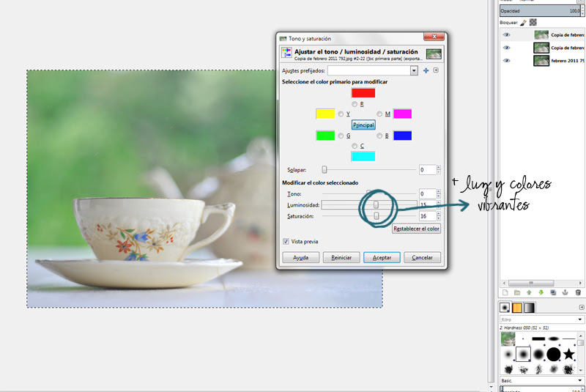Toggle visibility of topmost Copia de febrero layer
This screenshot has height=392, width=586.
tap(506, 34)
